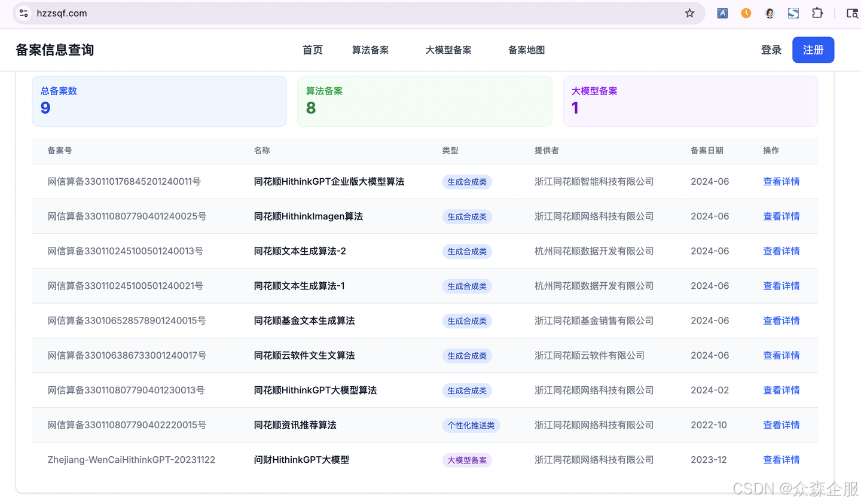Select record number 网信算备330110807790401240025号

pyautogui.click(x=127, y=216)
